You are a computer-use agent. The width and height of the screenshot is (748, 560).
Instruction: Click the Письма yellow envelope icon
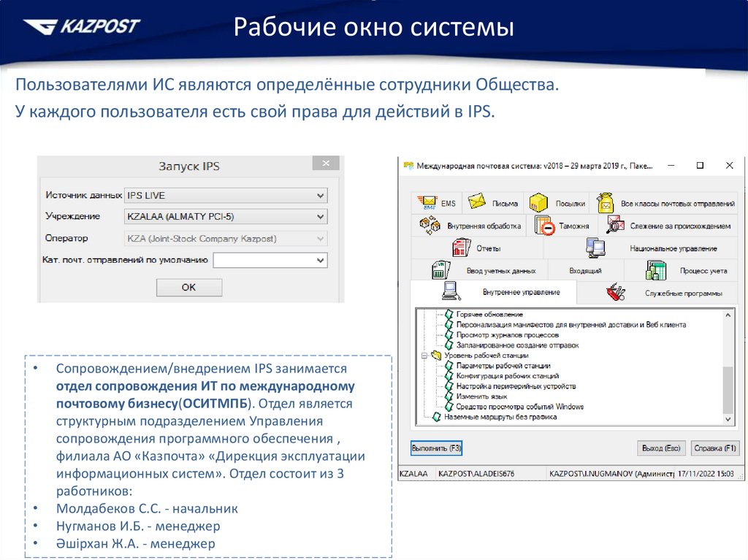476,202
